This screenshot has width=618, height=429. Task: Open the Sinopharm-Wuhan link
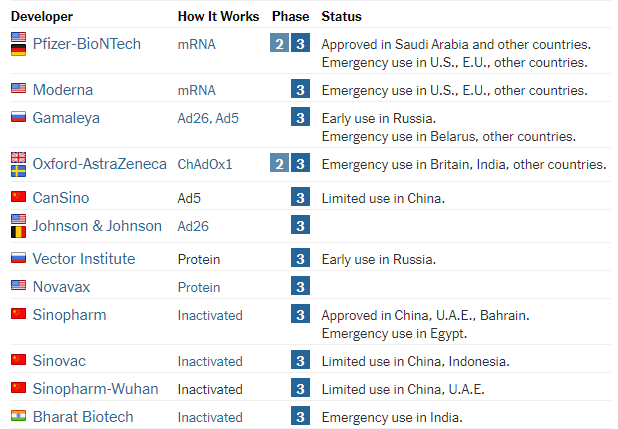coord(95,389)
